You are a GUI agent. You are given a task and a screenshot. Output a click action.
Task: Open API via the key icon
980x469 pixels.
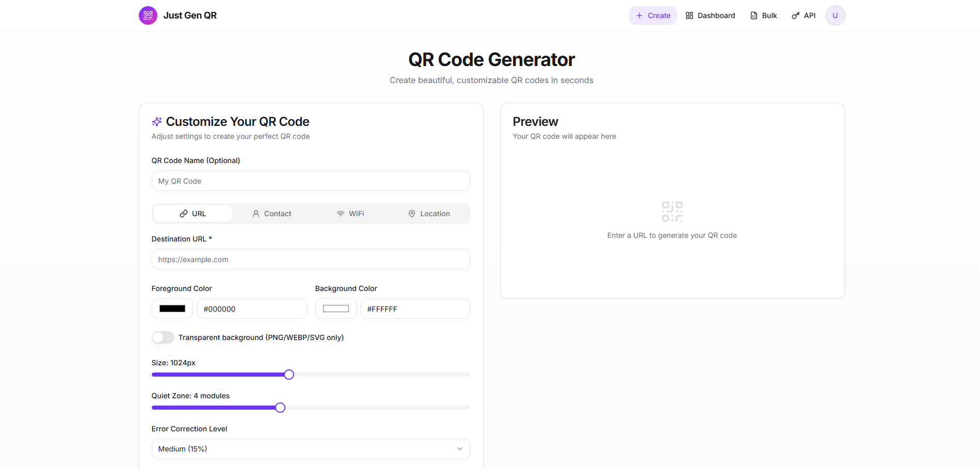click(794, 15)
